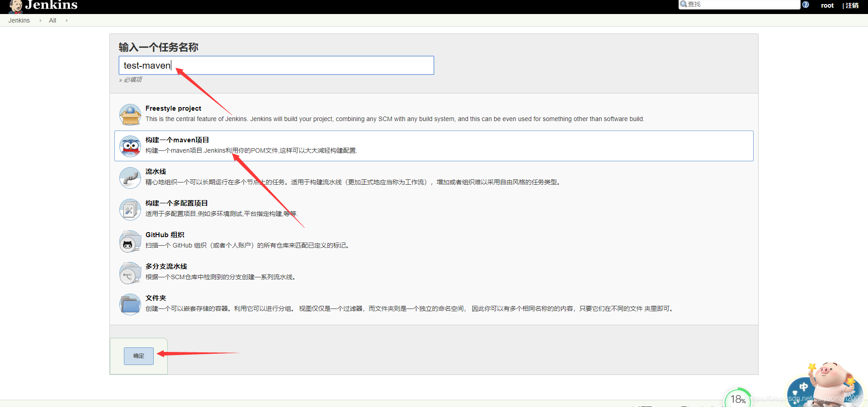Click the 文件夹 description text
868x407 pixels.
click(x=410, y=309)
